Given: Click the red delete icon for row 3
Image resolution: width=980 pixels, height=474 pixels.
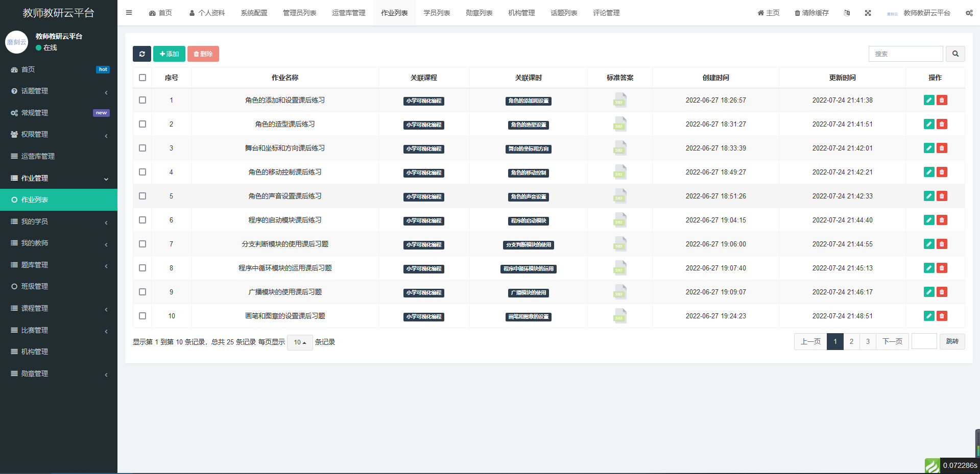Looking at the screenshot, I should point(942,148).
